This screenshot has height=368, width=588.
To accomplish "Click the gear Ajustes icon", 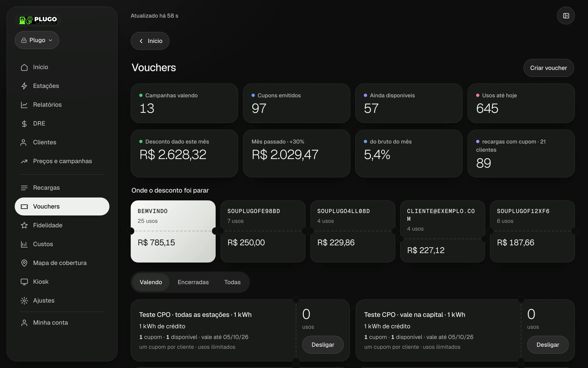I will tap(24, 301).
